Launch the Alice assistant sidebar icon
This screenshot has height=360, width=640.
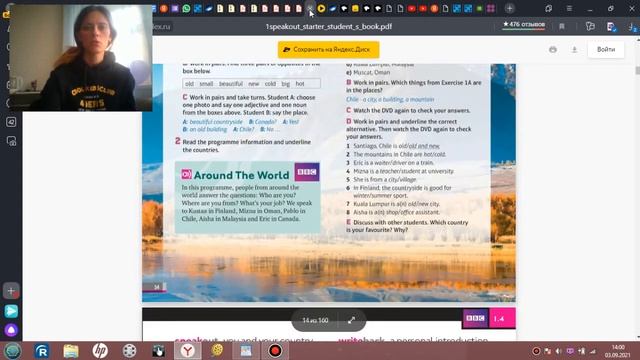(x=11, y=330)
